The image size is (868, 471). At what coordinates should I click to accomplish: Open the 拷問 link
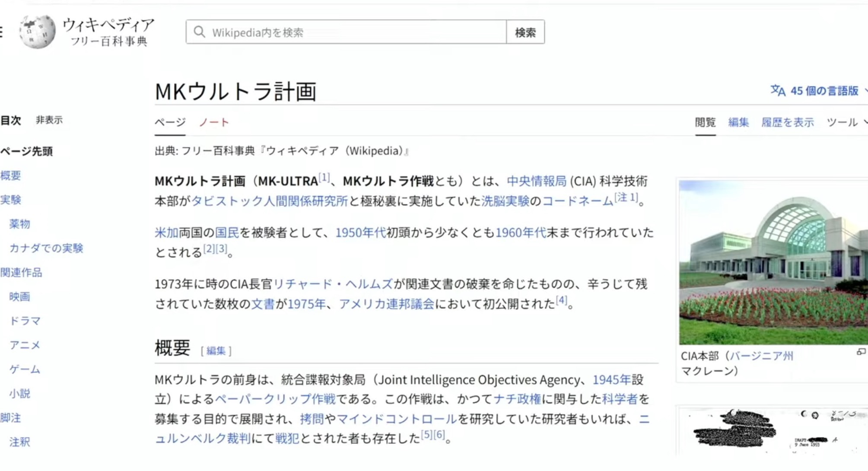coord(312,418)
